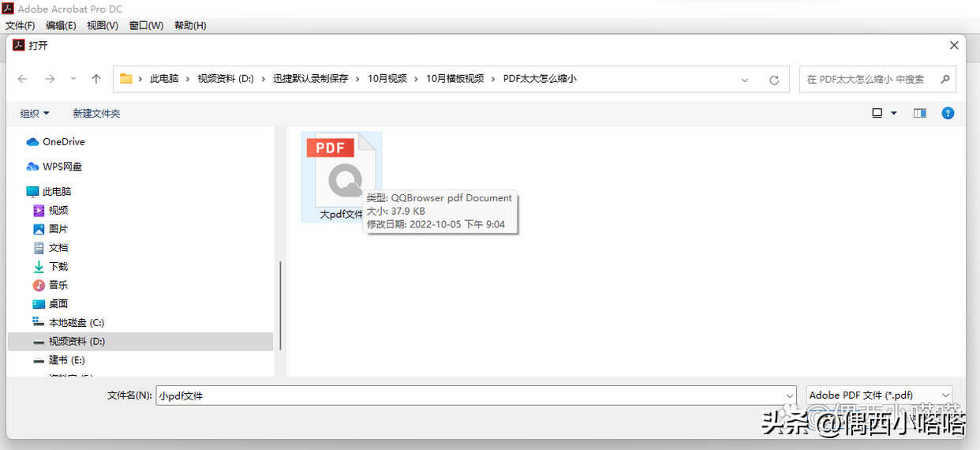Open the 文件(F) menu
980x450 pixels.
[20, 25]
